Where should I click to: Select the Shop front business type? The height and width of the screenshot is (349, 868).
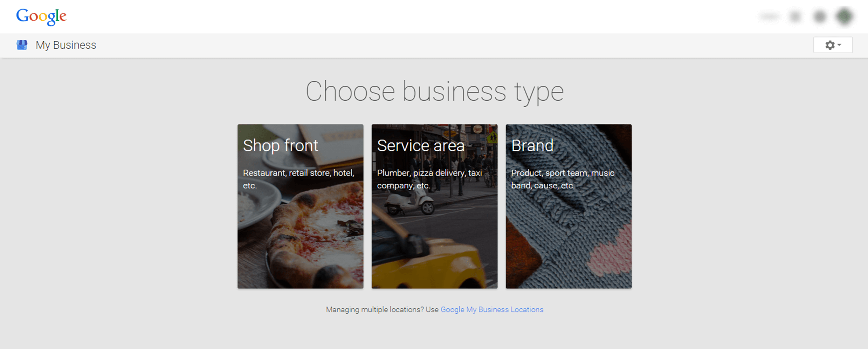click(x=300, y=206)
